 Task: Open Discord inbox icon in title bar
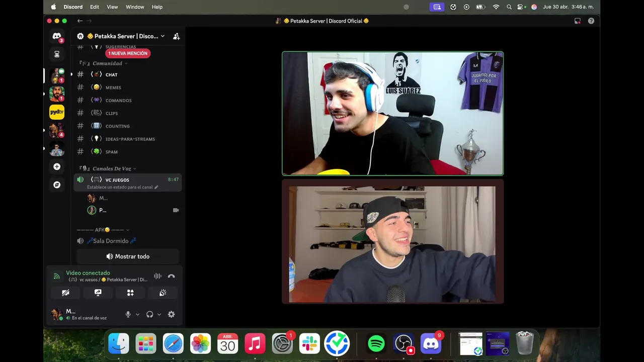(578, 21)
